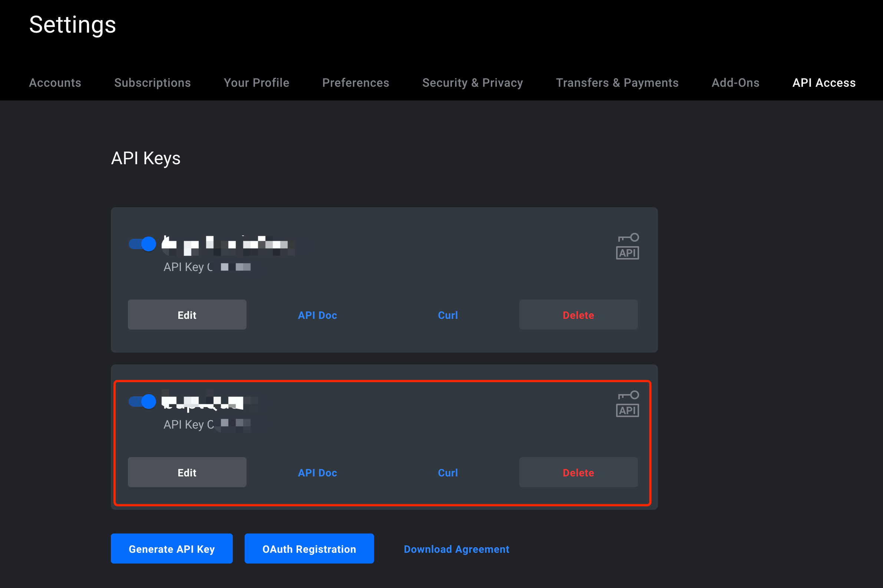Open the Preferences tab
The height and width of the screenshot is (588, 883).
tap(355, 83)
